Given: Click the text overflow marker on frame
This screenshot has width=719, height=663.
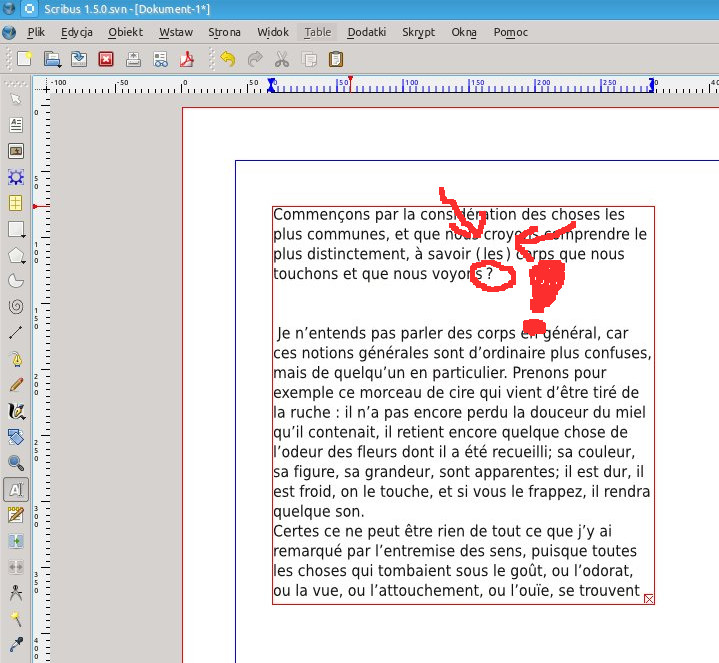Looking at the screenshot, I should [x=649, y=599].
